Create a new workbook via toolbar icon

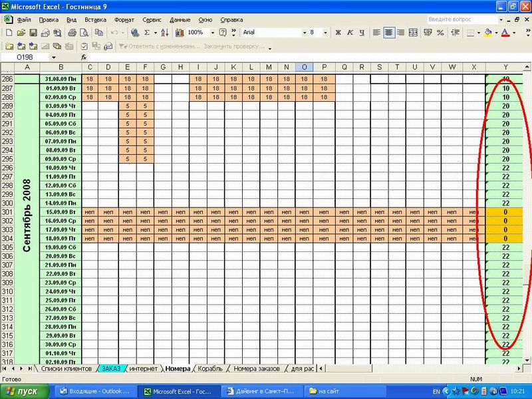[x=9, y=32]
